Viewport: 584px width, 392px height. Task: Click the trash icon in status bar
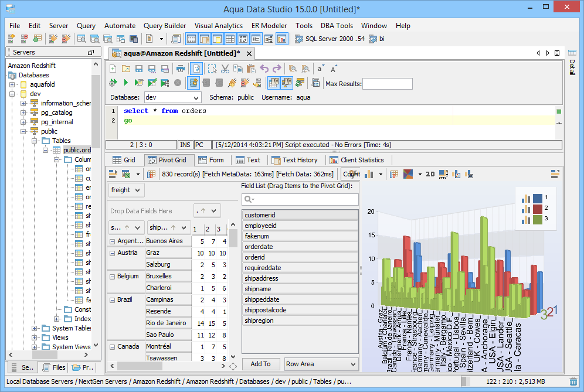(573, 381)
